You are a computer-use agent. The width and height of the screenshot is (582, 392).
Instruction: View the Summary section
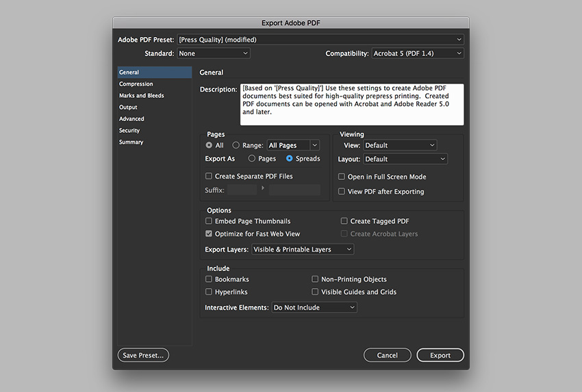(155, 142)
